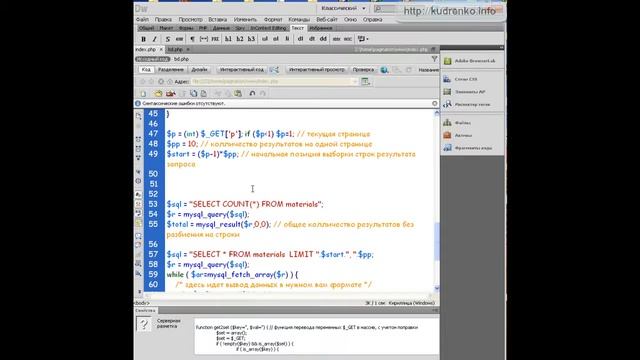Switch to the Избранное insert tab
The image size is (640, 360).
point(321,28)
